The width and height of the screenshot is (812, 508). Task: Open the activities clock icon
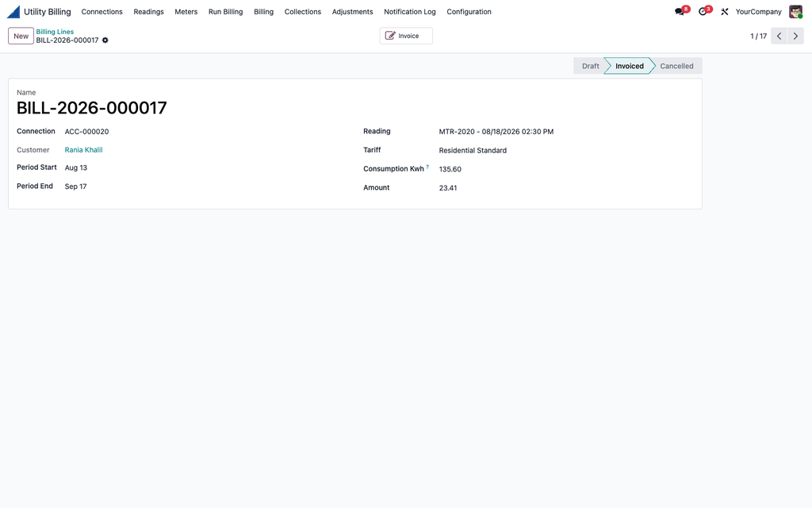703,11
